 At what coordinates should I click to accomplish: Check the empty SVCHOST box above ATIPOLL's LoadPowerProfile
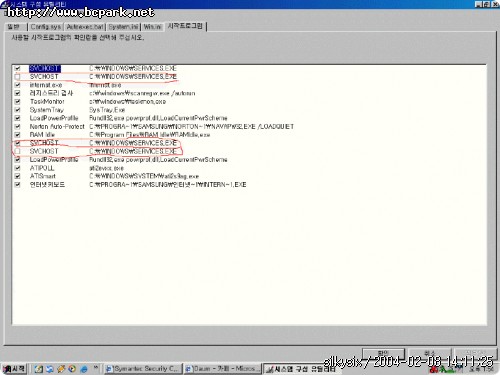(17, 151)
